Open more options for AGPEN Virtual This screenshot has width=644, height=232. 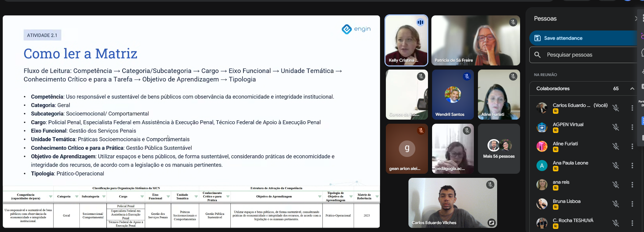click(x=632, y=127)
